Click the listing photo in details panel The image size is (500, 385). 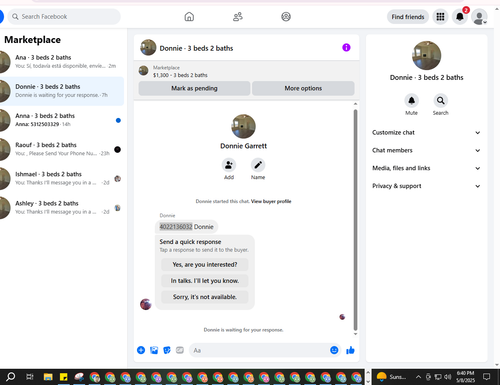[x=426, y=55]
